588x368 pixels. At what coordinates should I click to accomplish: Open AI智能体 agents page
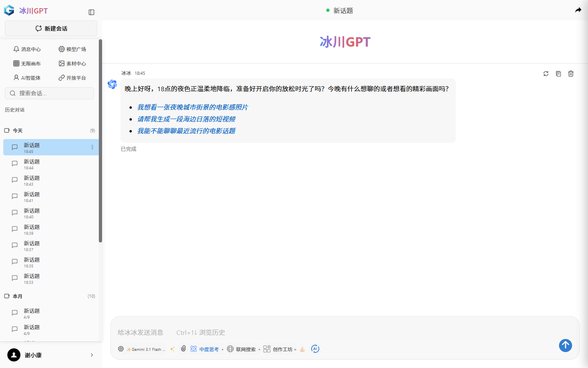(x=27, y=78)
